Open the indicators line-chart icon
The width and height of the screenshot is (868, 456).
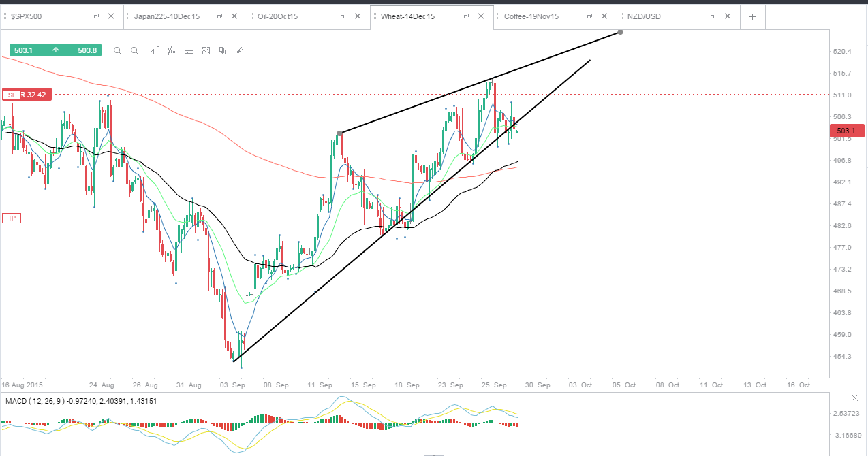point(206,50)
